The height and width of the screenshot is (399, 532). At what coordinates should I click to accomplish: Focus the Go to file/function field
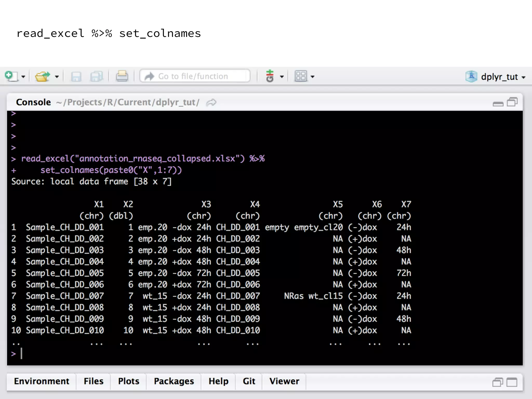tap(195, 76)
